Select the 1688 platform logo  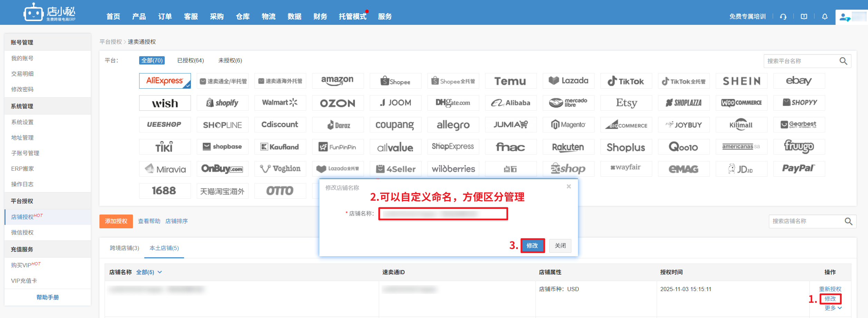pyautogui.click(x=165, y=191)
